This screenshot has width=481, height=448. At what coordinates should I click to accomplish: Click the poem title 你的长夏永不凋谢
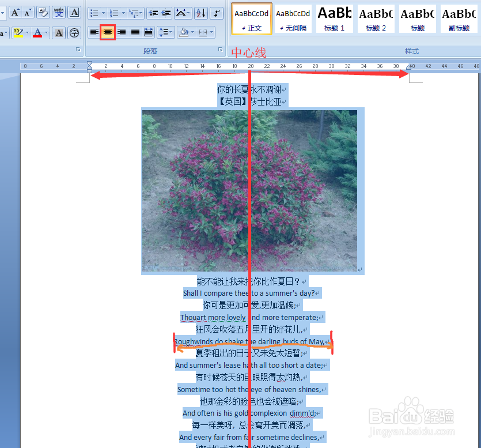pos(249,90)
